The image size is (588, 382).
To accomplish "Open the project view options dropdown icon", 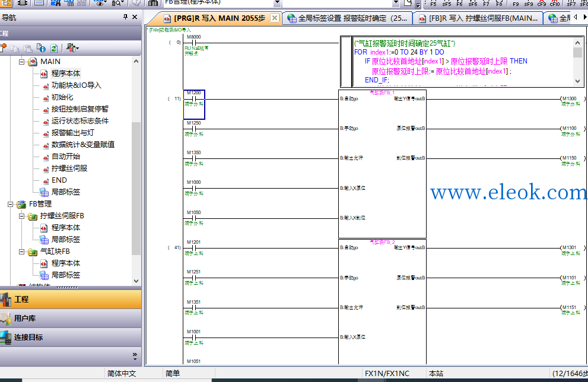I will (x=72, y=48).
